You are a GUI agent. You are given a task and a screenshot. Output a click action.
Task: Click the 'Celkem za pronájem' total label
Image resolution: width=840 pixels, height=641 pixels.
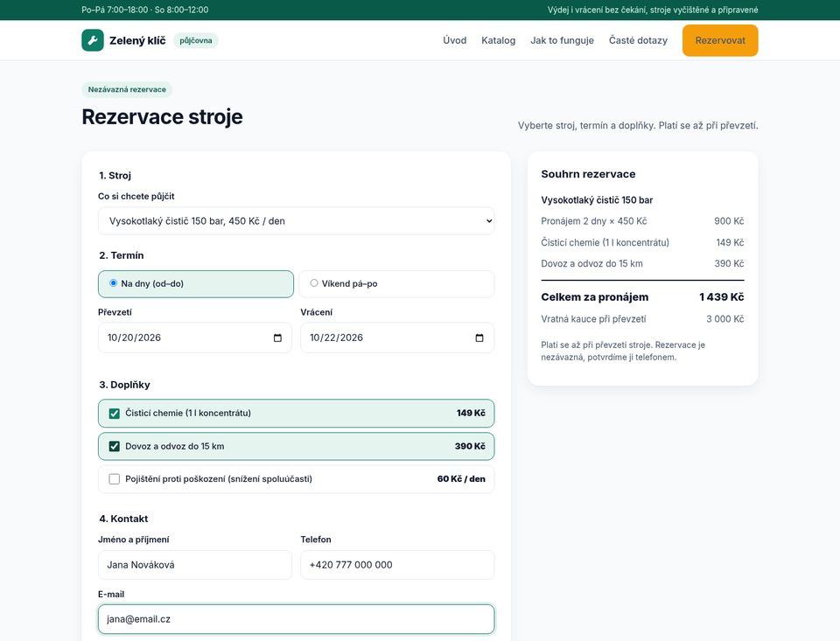pos(595,297)
